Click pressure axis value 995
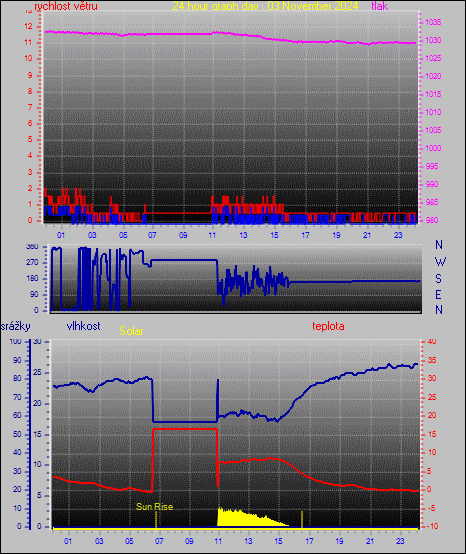The height and width of the screenshot is (554, 466). [432, 166]
